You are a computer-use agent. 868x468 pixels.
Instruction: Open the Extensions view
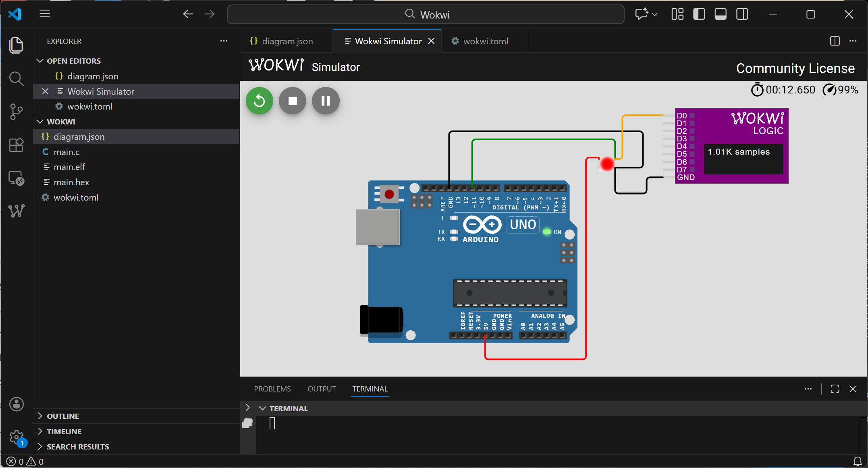point(16,145)
